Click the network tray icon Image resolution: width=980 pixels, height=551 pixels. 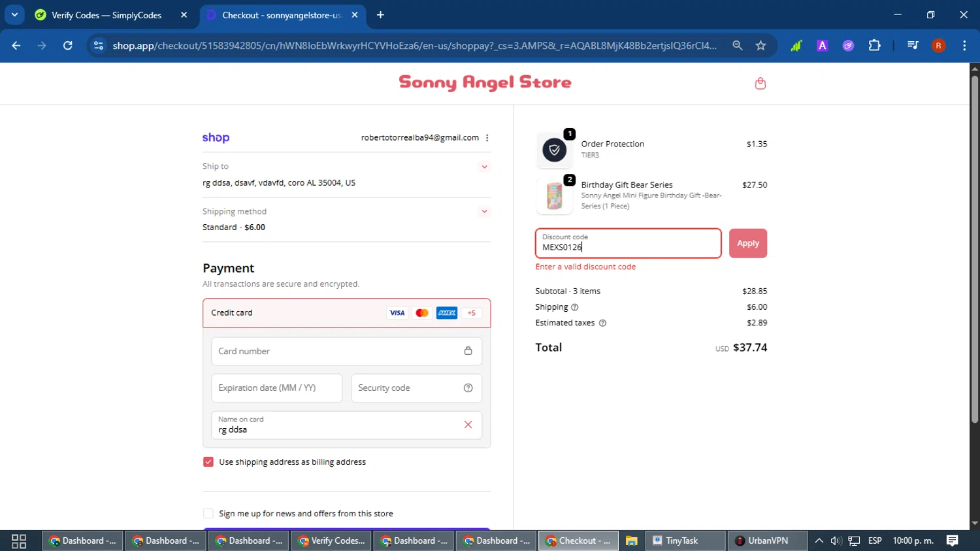point(854,541)
